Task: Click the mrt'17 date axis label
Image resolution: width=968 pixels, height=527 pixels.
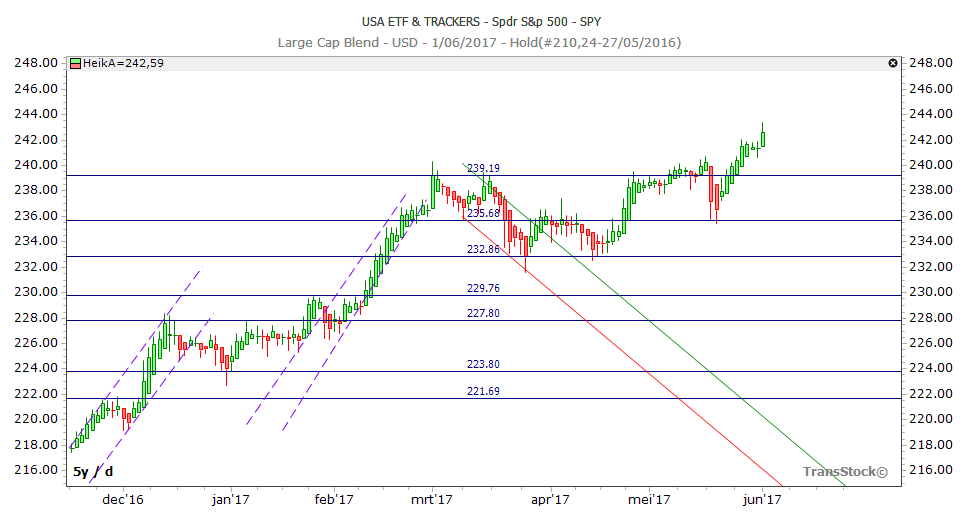Action: coord(432,499)
